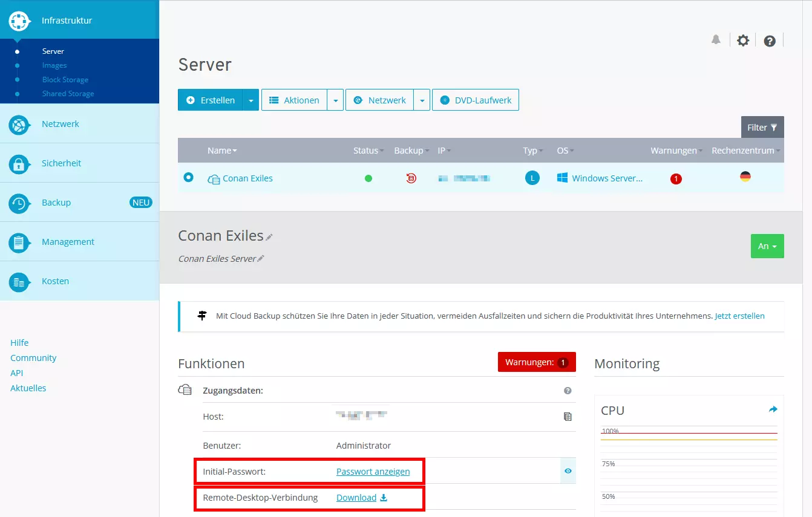Click the Conan Exiles server name link
The height and width of the screenshot is (517, 812).
pyautogui.click(x=247, y=178)
